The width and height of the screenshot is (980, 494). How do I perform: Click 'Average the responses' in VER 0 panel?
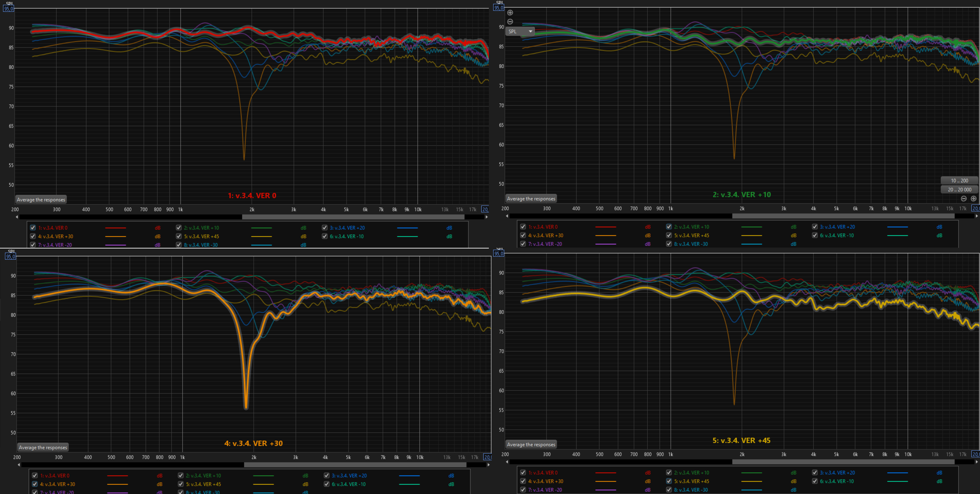[41, 200]
